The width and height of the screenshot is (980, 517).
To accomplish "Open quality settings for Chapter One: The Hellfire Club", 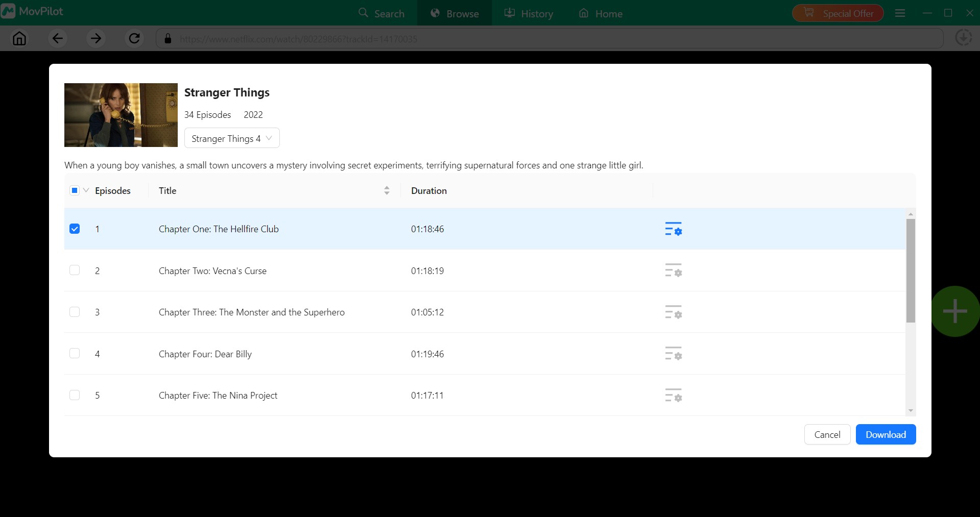I will pos(673,229).
